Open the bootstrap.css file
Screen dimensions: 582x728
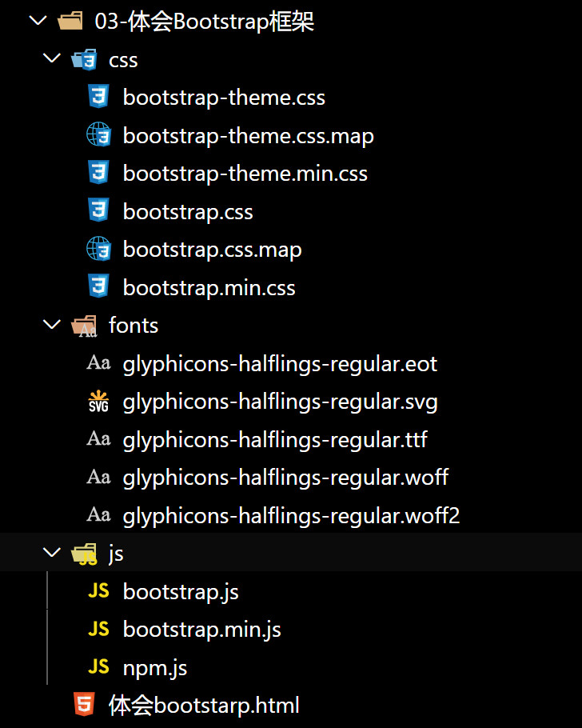click(x=188, y=212)
